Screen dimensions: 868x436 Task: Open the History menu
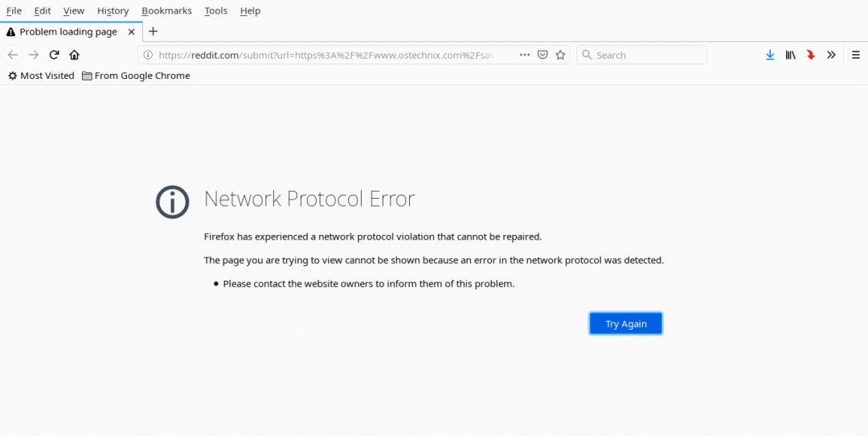[113, 10]
